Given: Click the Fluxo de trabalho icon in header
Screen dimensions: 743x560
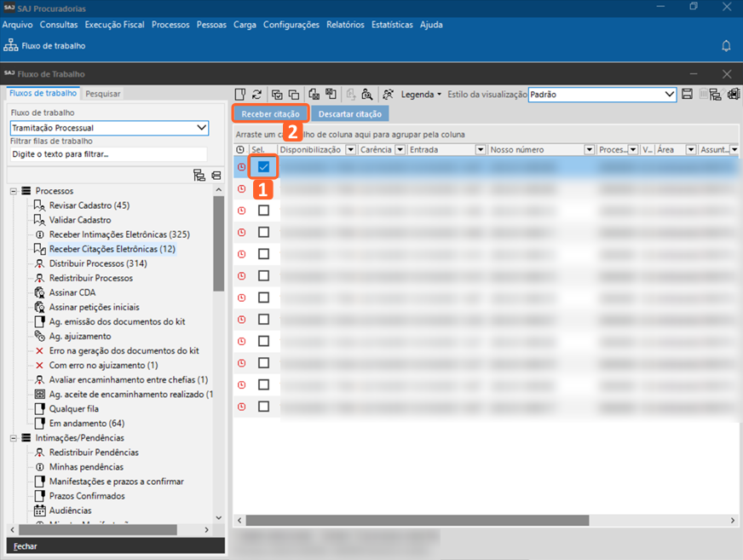Looking at the screenshot, I should [11, 45].
